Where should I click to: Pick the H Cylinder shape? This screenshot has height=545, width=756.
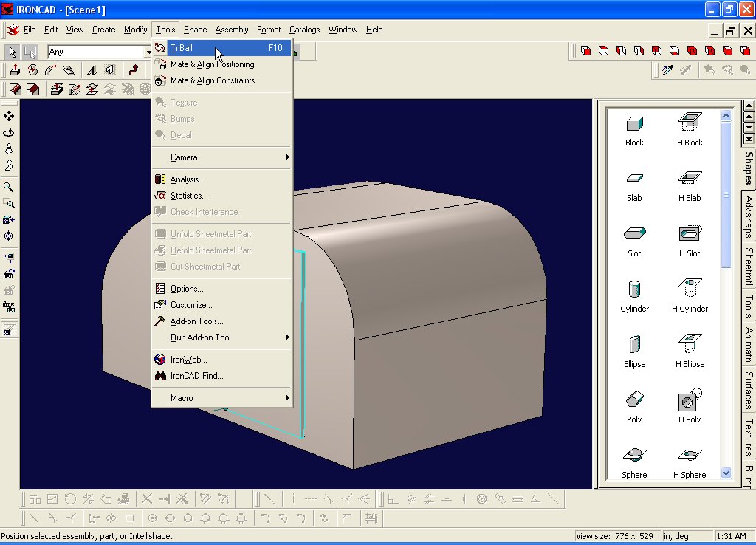click(690, 296)
